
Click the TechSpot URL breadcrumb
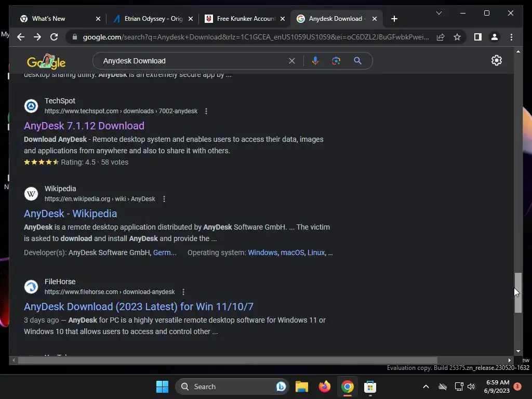coord(121,111)
